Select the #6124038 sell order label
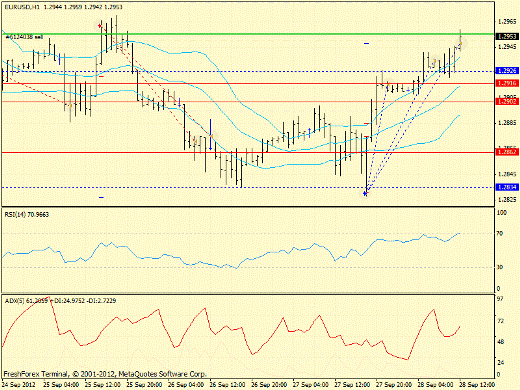Image resolution: width=520 pixels, height=390 pixels. coord(24,37)
